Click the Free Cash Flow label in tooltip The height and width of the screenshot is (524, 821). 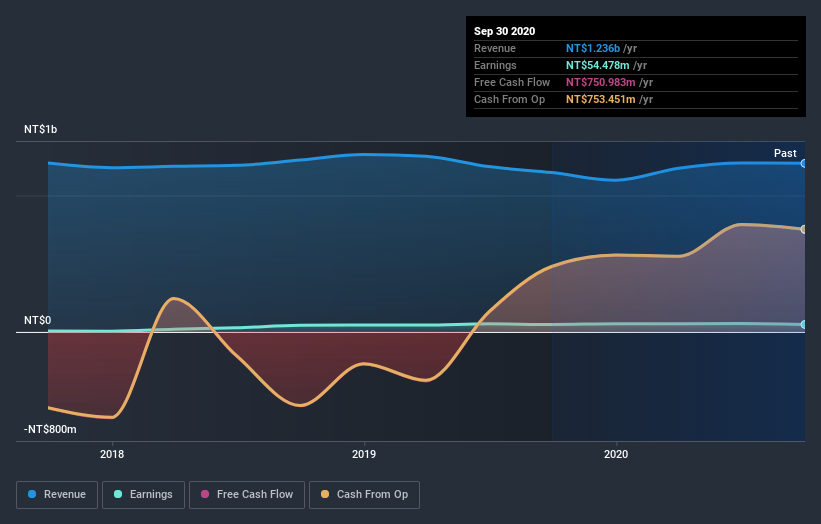(512, 82)
